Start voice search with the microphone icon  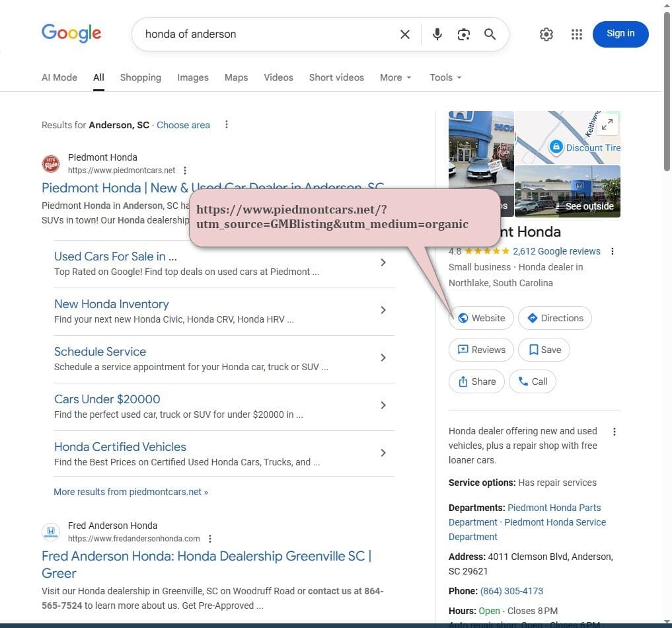[437, 34]
